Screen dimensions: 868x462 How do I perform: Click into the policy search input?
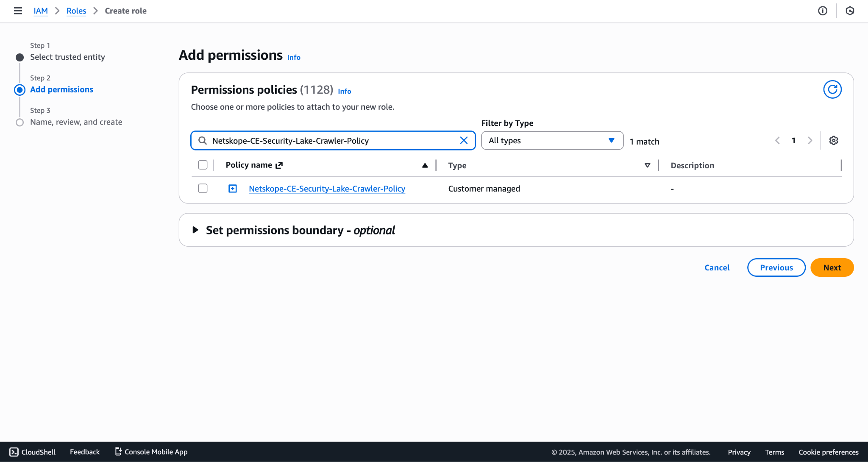tap(333, 141)
